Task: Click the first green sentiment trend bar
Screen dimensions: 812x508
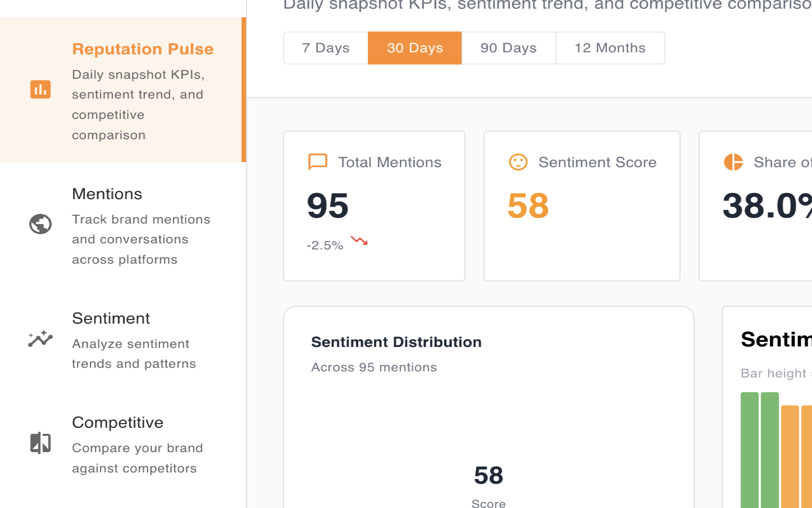Action: coord(750,450)
